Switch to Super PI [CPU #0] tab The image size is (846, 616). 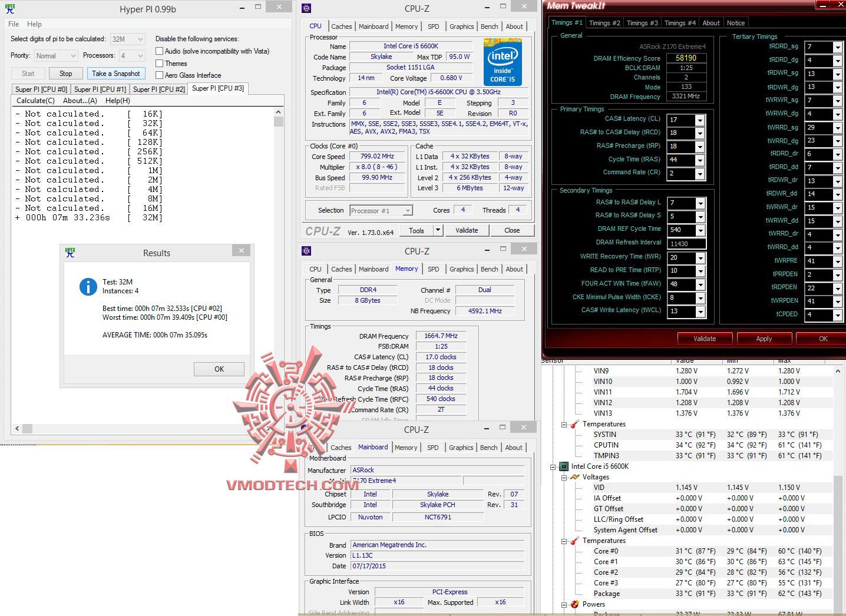[41, 89]
